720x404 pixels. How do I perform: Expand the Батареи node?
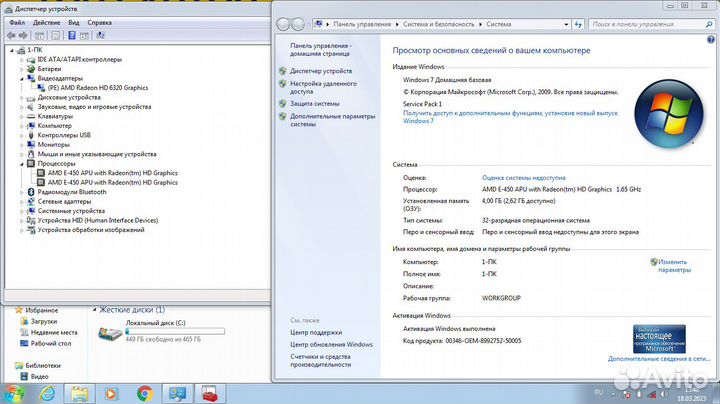click(x=21, y=69)
